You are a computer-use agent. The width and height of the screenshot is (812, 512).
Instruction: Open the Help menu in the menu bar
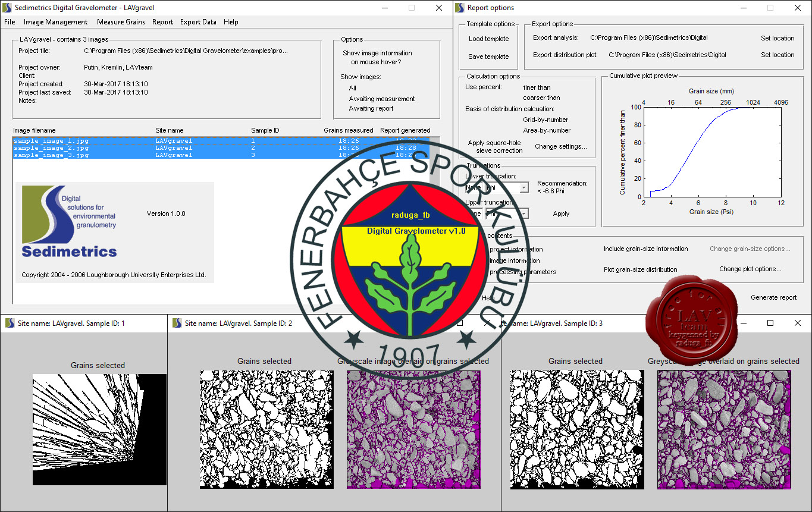(x=231, y=22)
